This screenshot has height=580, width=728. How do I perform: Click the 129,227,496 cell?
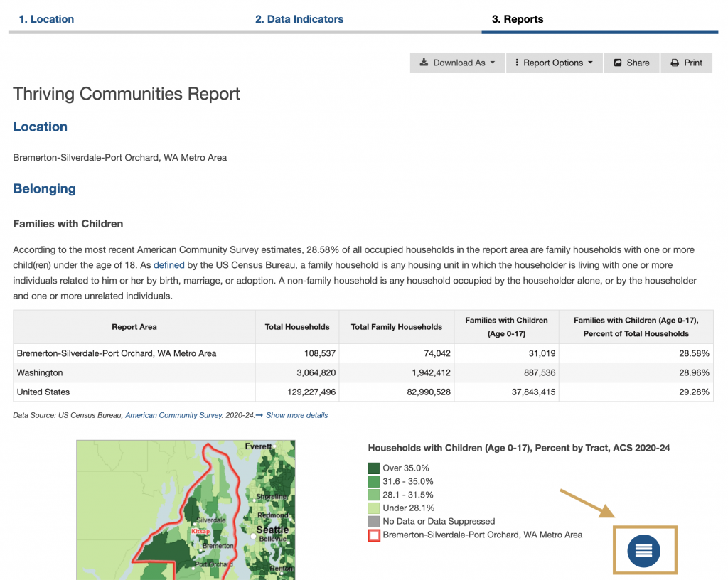297,392
